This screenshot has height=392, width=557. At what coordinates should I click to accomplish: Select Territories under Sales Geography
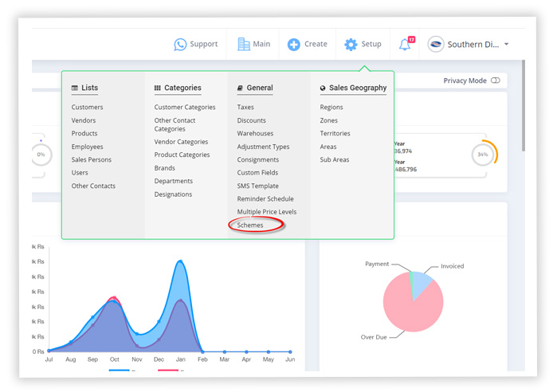pyautogui.click(x=335, y=134)
